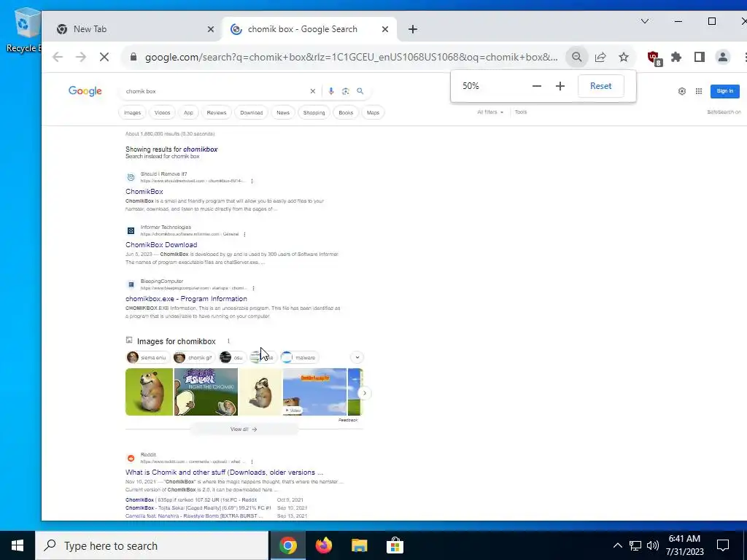Filter results by Books
The image size is (747, 560).
point(346,113)
